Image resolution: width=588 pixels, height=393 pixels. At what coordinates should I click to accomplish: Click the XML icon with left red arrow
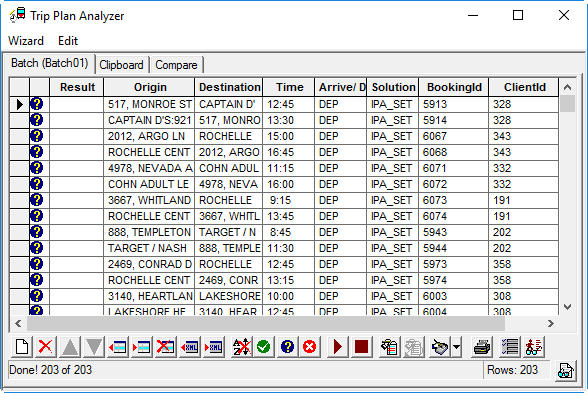190,347
